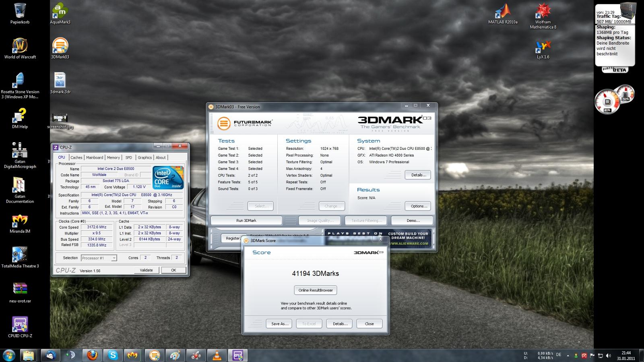The height and width of the screenshot is (362, 644).
Task: Open the Processor #1 selection dropdown
Action: 99,258
